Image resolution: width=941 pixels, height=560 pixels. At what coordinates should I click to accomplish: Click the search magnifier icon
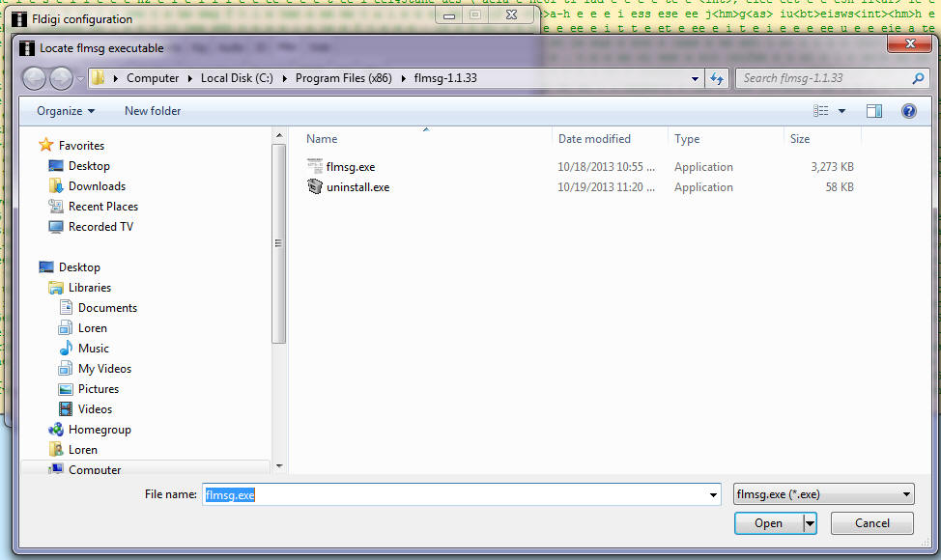(918, 78)
